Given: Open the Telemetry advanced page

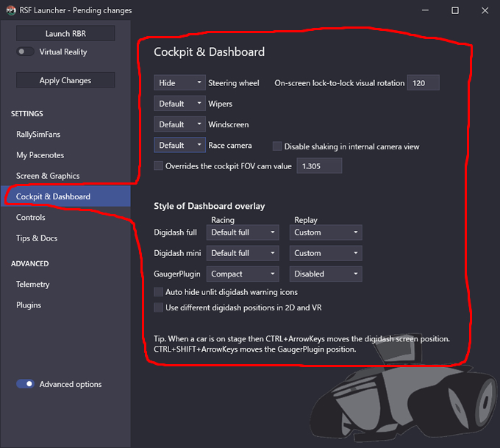Looking at the screenshot, I should point(33,284).
